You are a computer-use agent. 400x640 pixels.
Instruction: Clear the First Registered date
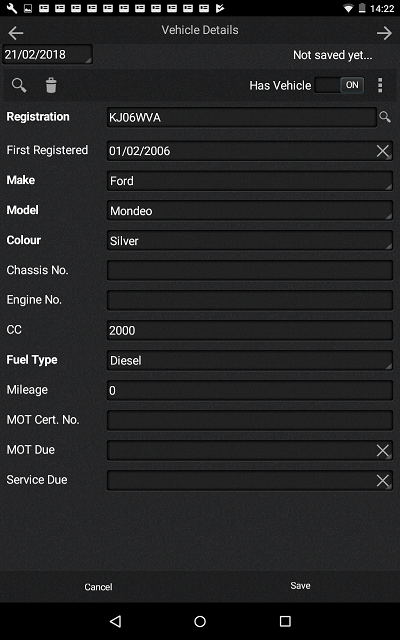coord(382,151)
